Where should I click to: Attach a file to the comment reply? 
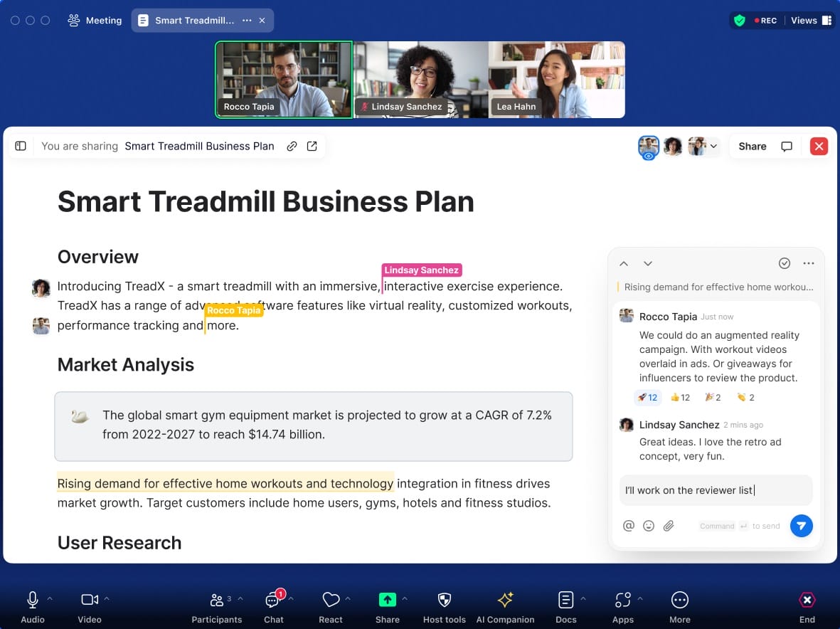pyautogui.click(x=669, y=525)
